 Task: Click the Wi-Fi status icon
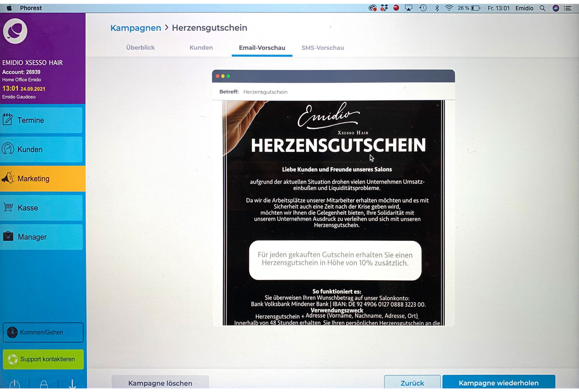pos(449,8)
